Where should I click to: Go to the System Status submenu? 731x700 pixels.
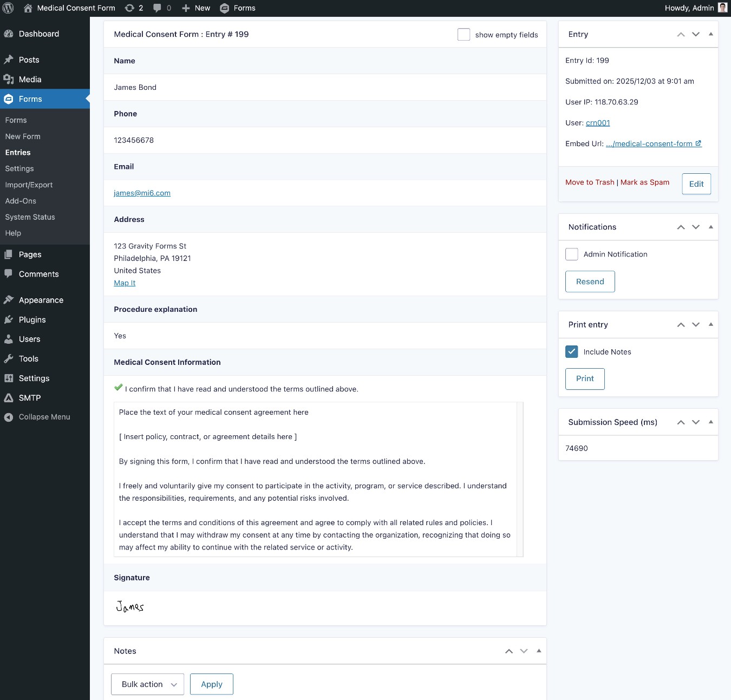point(30,217)
